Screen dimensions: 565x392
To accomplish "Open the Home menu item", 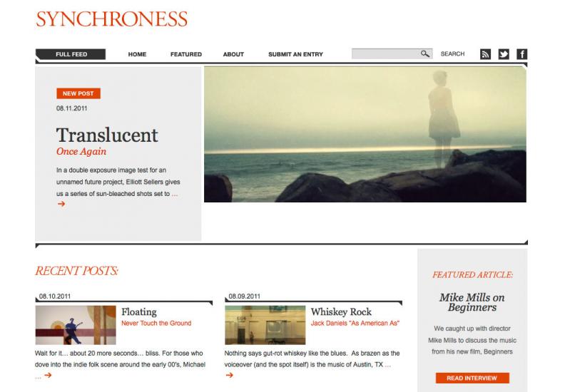I will coord(137,54).
